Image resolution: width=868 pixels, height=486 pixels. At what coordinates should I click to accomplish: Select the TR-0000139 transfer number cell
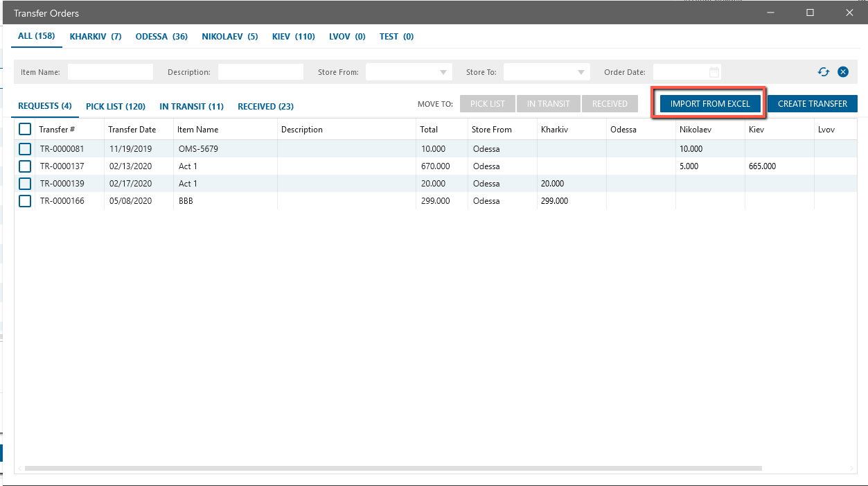pos(69,184)
